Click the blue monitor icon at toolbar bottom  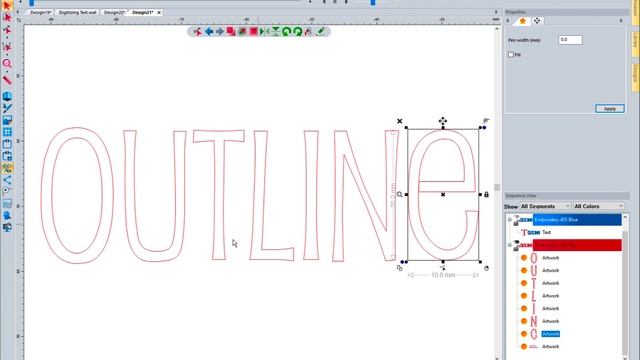pos(7,227)
